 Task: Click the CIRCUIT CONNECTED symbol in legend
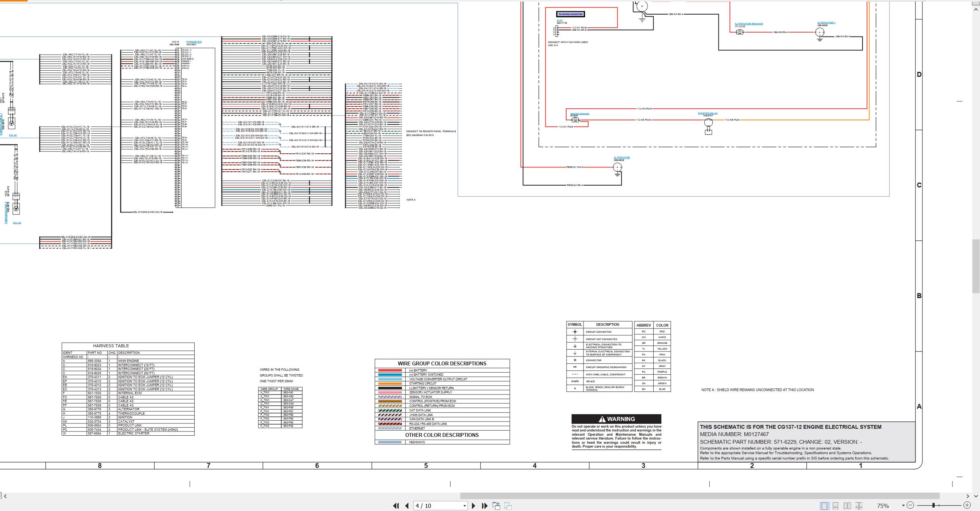[575, 332]
